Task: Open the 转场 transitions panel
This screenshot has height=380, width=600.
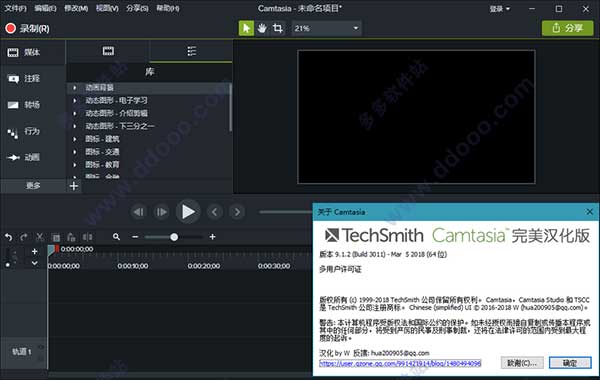Action: coord(24,104)
